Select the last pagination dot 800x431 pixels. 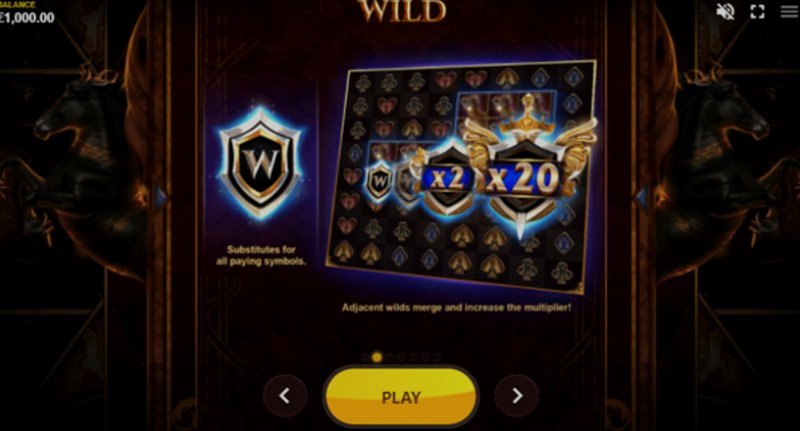pos(437,358)
